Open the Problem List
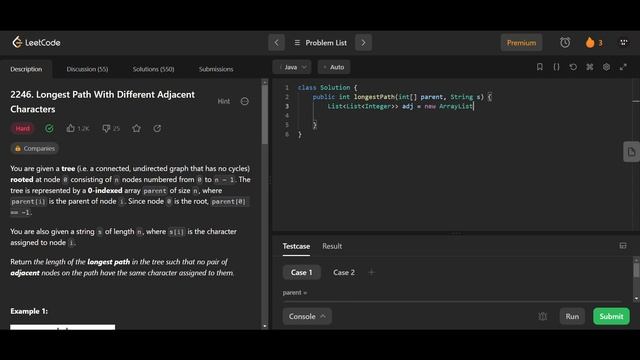 point(320,42)
